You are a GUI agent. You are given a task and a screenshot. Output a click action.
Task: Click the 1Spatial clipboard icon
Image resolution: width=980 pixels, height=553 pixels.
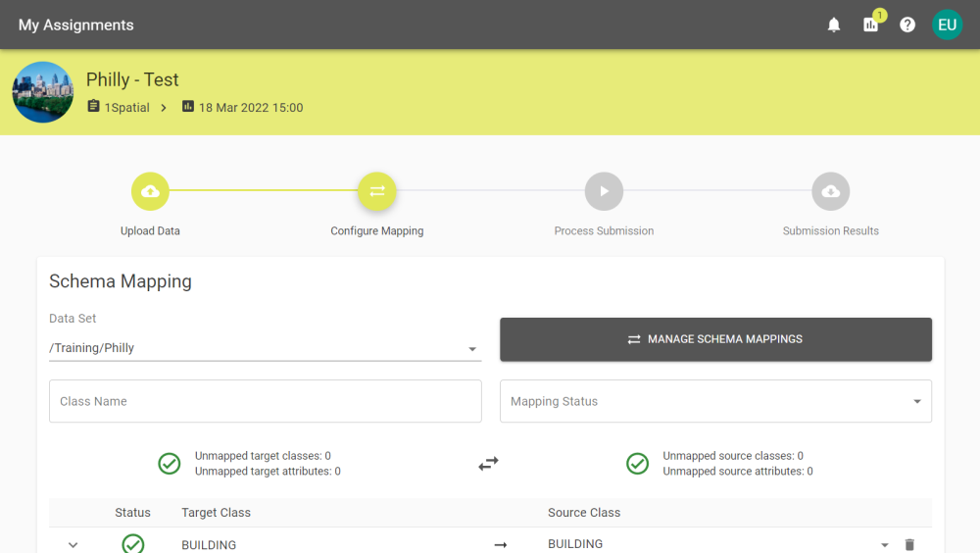click(x=93, y=106)
